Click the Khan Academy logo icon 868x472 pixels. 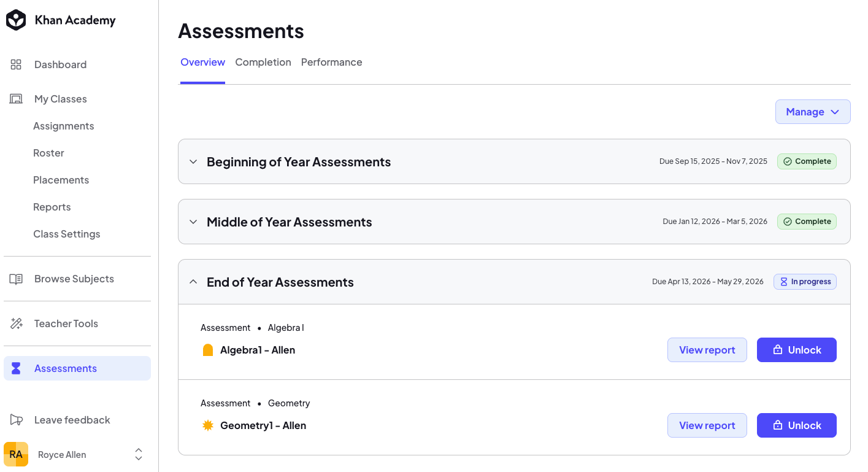point(16,20)
